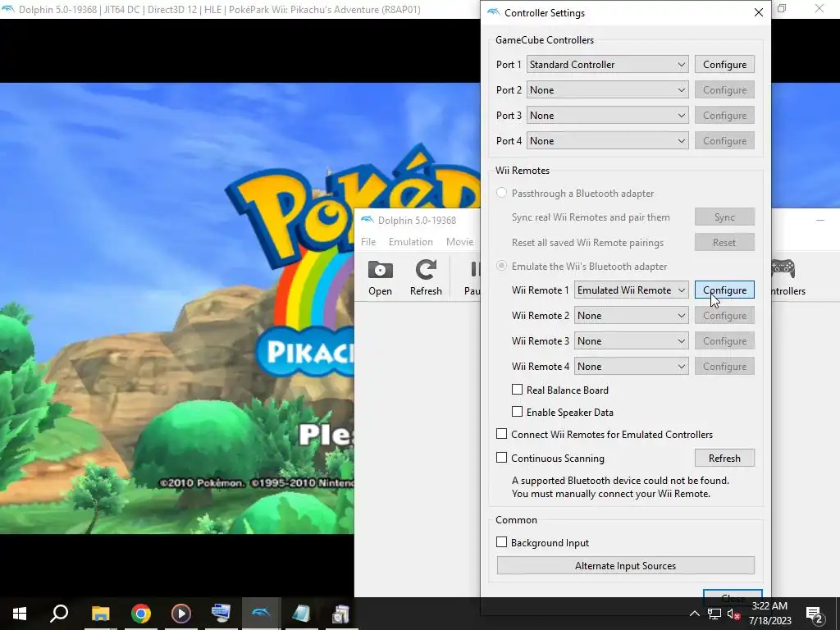Check Connect Wii Remotes for Emulated Controllers
840x630 pixels.
[x=501, y=434]
